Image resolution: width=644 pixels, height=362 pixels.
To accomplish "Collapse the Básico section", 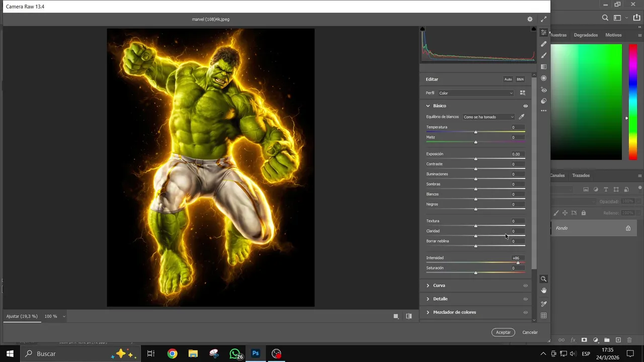I will click(428, 106).
